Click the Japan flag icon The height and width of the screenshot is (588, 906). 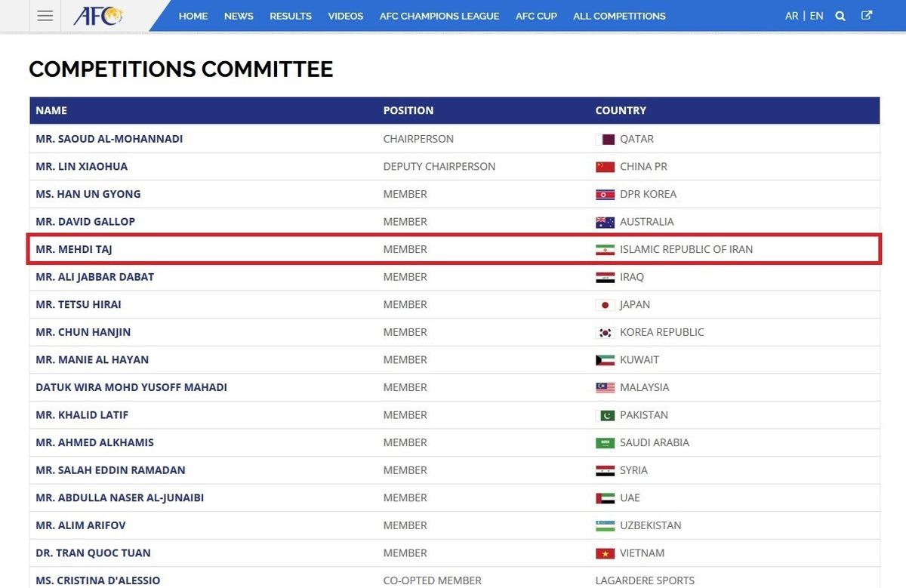pos(604,304)
